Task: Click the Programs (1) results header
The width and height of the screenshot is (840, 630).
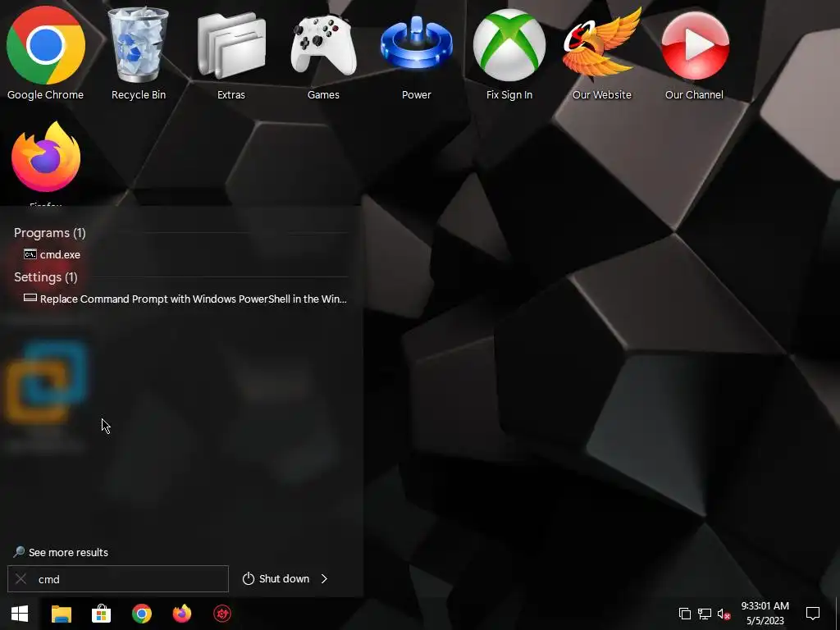Action: 50,232
